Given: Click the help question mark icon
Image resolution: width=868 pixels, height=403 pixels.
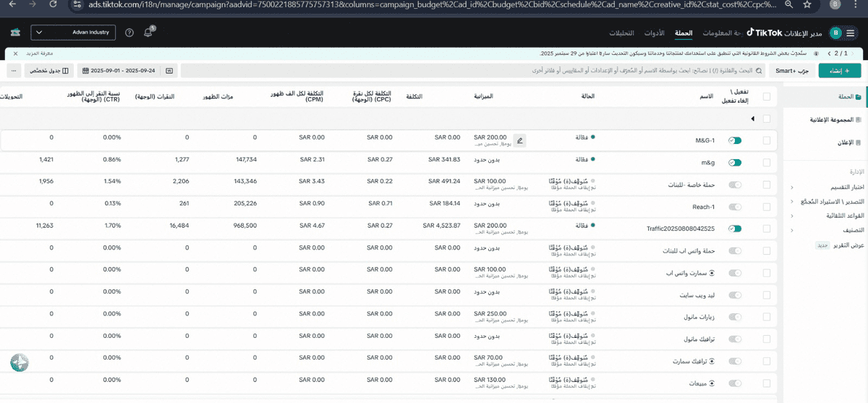Looking at the screenshot, I should [x=129, y=33].
